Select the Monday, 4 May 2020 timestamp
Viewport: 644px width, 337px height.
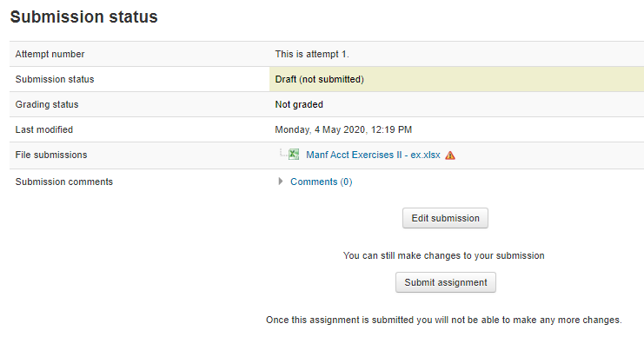[x=343, y=129]
